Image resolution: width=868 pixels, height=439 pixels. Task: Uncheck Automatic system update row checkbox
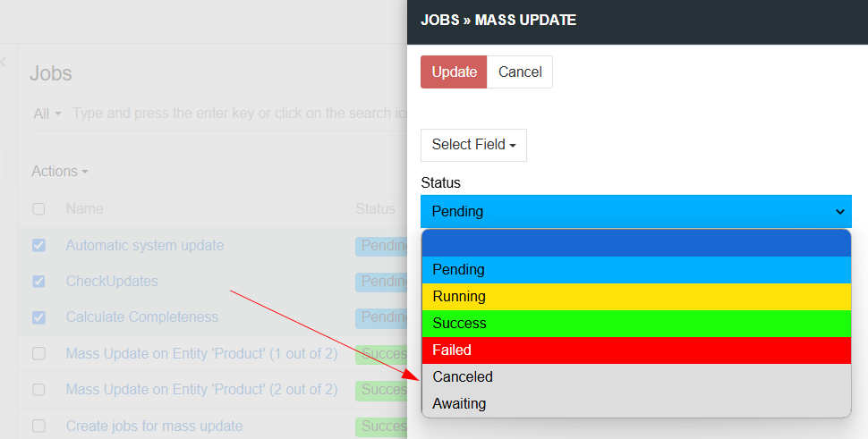pyautogui.click(x=38, y=246)
